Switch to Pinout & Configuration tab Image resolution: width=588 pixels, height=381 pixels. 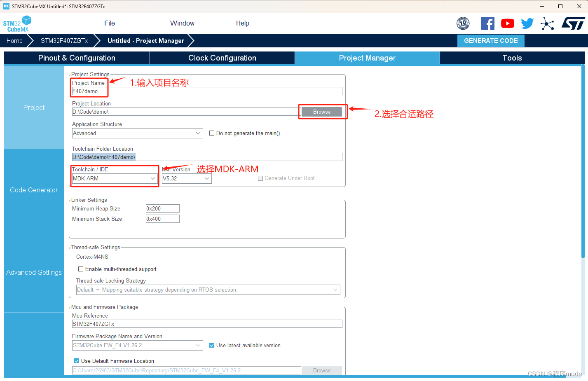pyautogui.click(x=77, y=58)
